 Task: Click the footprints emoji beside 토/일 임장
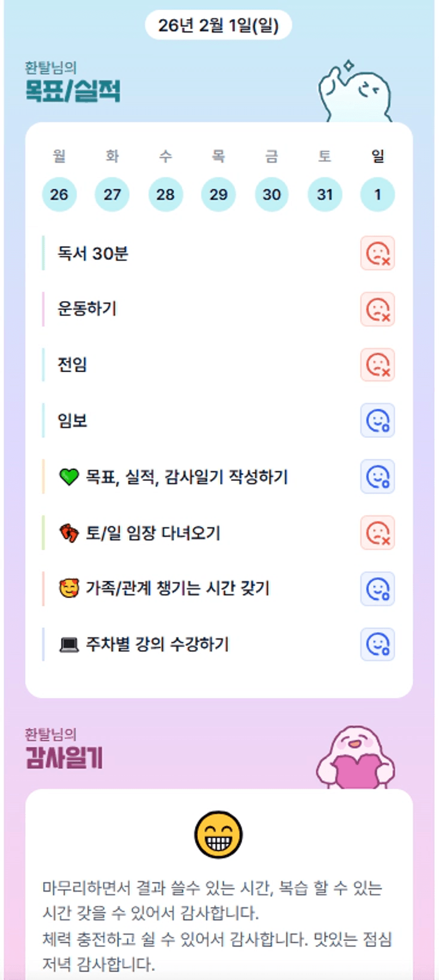click(69, 532)
